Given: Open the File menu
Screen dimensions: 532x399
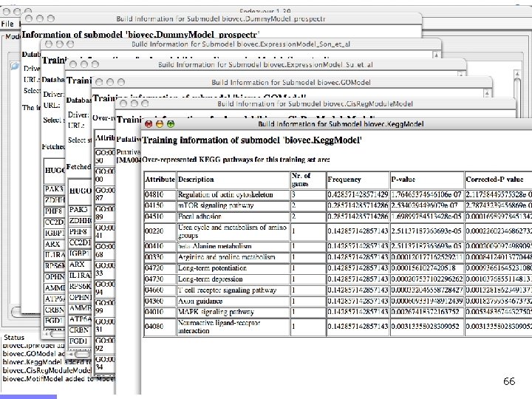Looking at the screenshot, I should coord(7,24).
